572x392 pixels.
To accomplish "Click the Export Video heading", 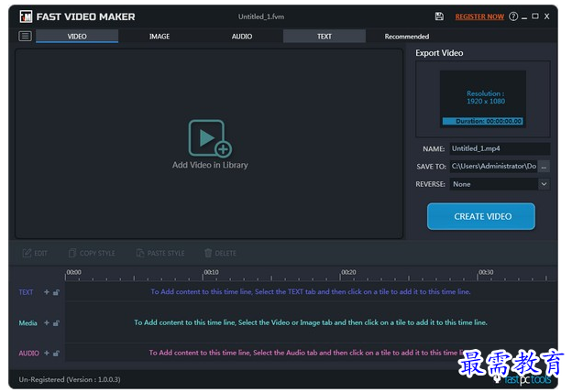I will [x=439, y=53].
